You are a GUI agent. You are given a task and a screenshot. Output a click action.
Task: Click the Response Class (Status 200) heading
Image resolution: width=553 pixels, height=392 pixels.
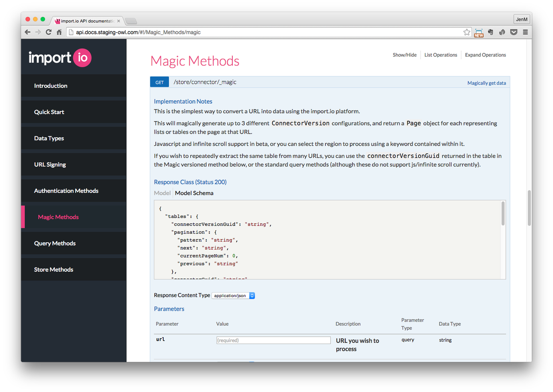[190, 182]
